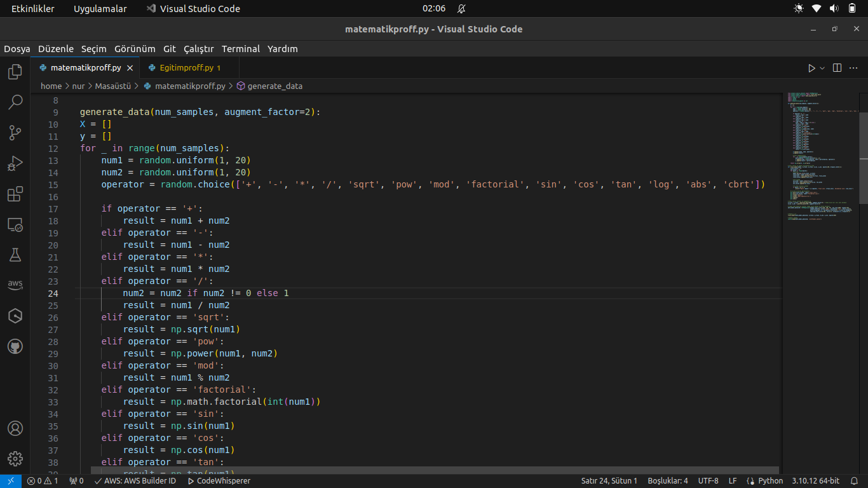Open the Seçim menu
The height and width of the screenshot is (488, 868).
pyautogui.click(x=94, y=49)
